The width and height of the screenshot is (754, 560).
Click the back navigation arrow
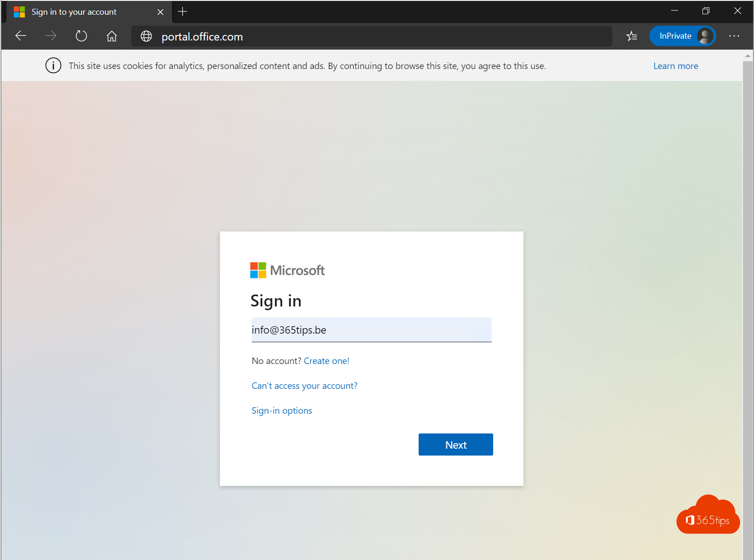pyautogui.click(x=21, y=36)
